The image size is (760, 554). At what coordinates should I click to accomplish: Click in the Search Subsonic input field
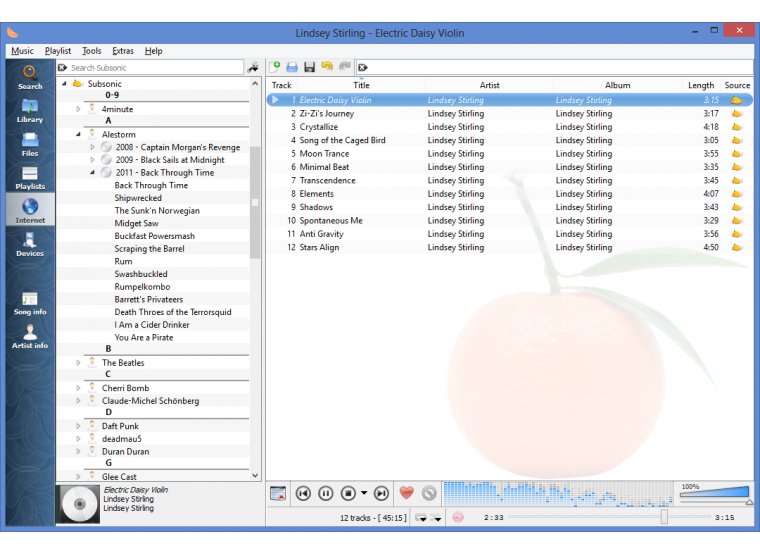tap(156, 67)
